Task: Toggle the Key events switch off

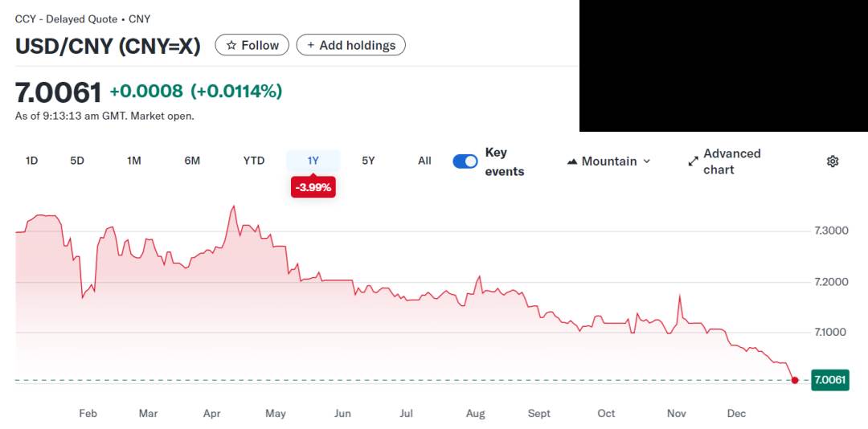Action: point(465,161)
